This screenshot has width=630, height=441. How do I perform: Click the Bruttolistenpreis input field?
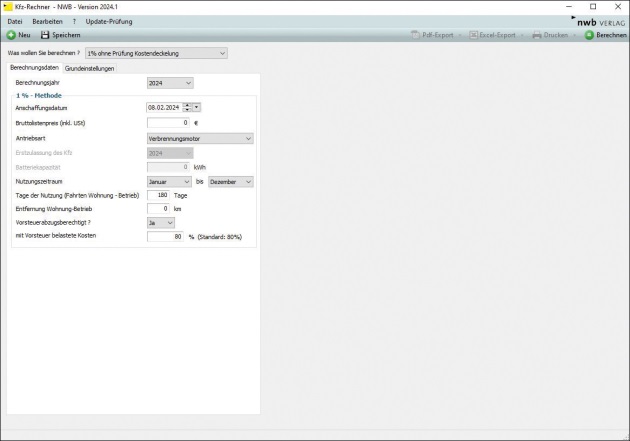click(168, 122)
